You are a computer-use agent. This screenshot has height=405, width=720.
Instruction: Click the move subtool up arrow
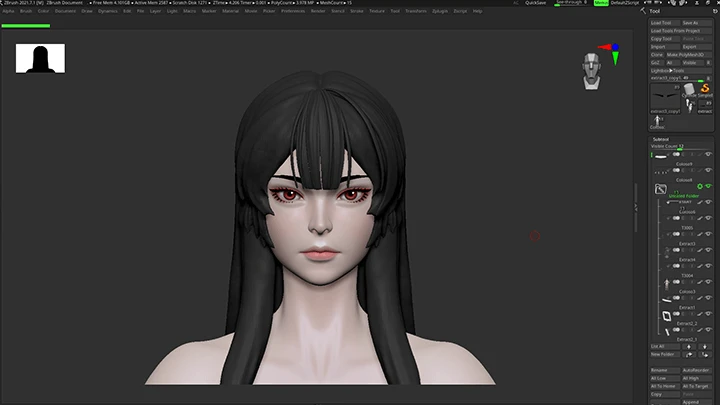pyautogui.click(x=688, y=347)
